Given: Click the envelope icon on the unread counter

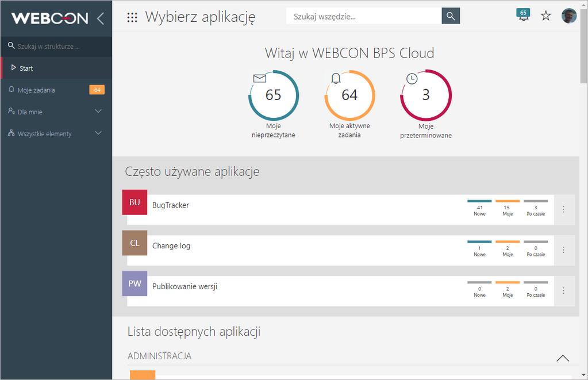Looking at the screenshot, I should click(x=259, y=78).
